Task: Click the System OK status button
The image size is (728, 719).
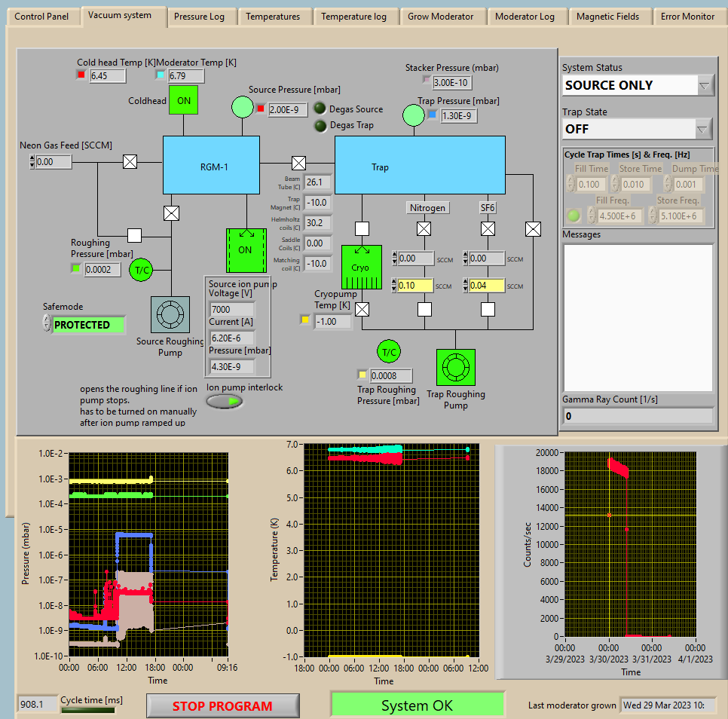Action: click(417, 705)
